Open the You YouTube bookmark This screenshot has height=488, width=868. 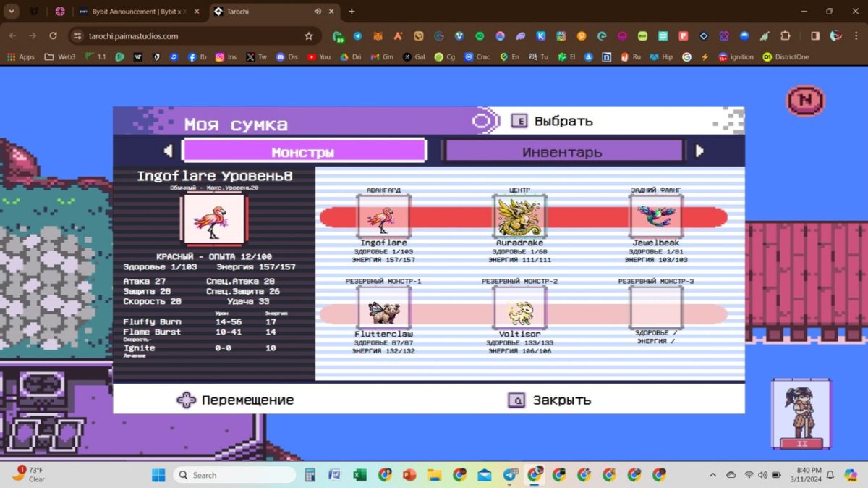tap(318, 56)
